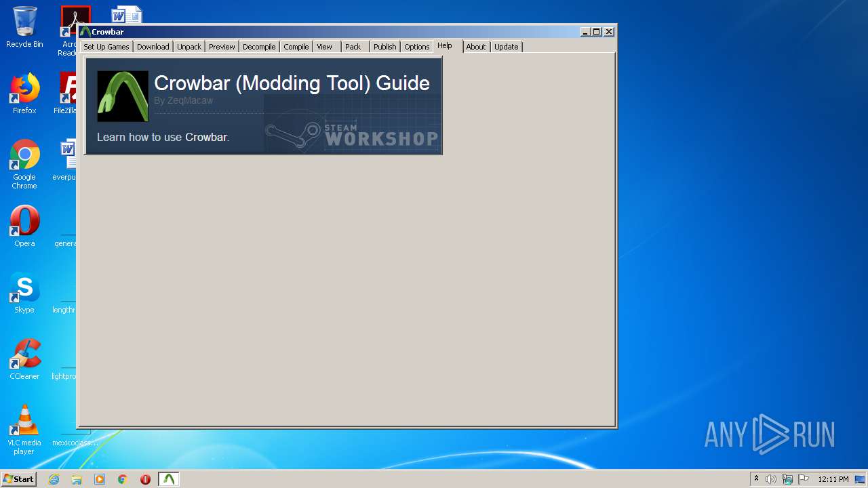868x488 pixels.
Task: Switch to the Compile tab
Action: 296,47
